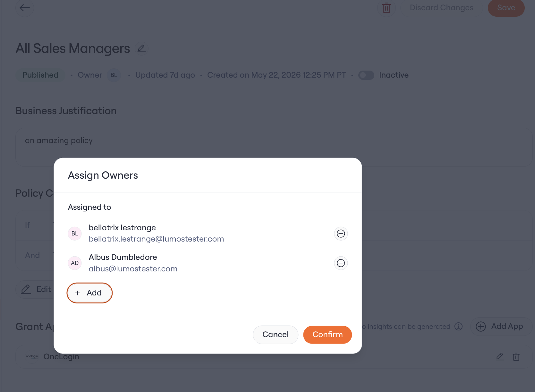Click the OneLogin row pencil icon
This screenshot has width=535, height=392.
pyautogui.click(x=500, y=357)
